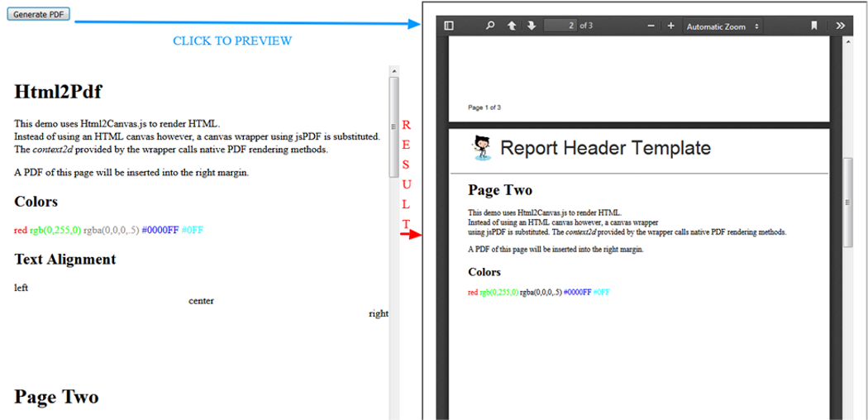Zoom in with the plus button
Screen dimensions: 868x420
(670, 26)
